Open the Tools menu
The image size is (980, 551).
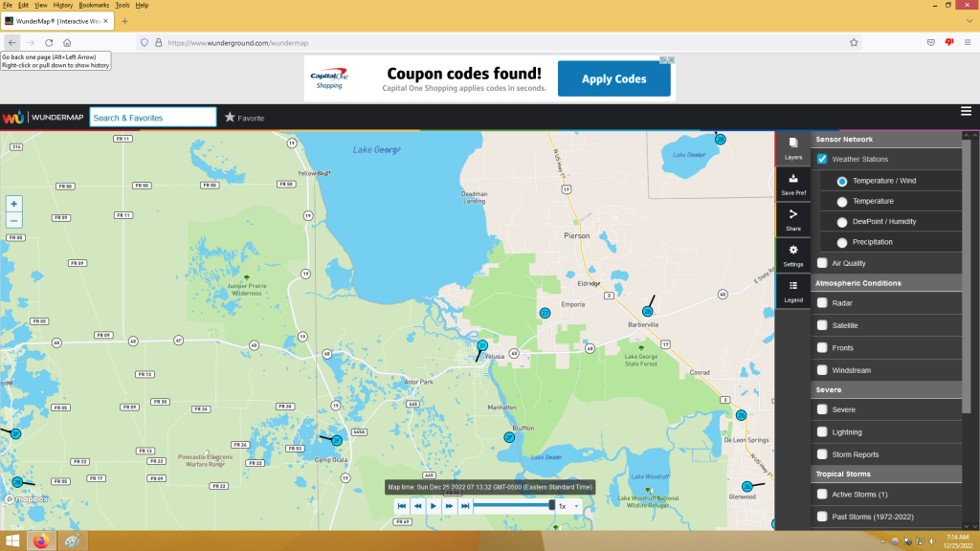coord(122,5)
